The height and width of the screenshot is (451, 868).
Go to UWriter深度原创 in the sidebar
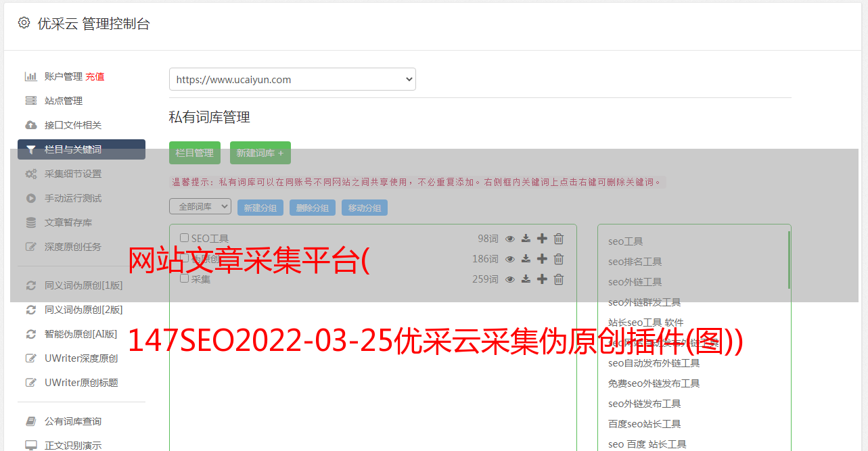point(81,358)
